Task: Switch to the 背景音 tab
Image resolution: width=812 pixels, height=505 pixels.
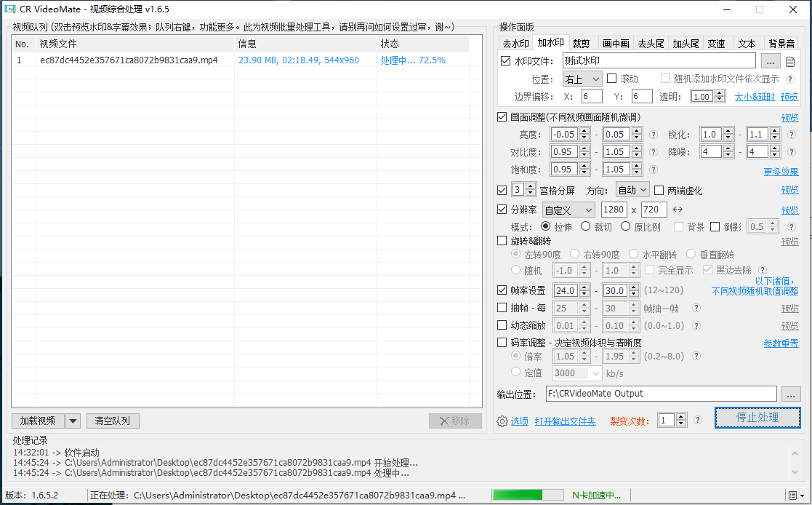Action: point(781,44)
